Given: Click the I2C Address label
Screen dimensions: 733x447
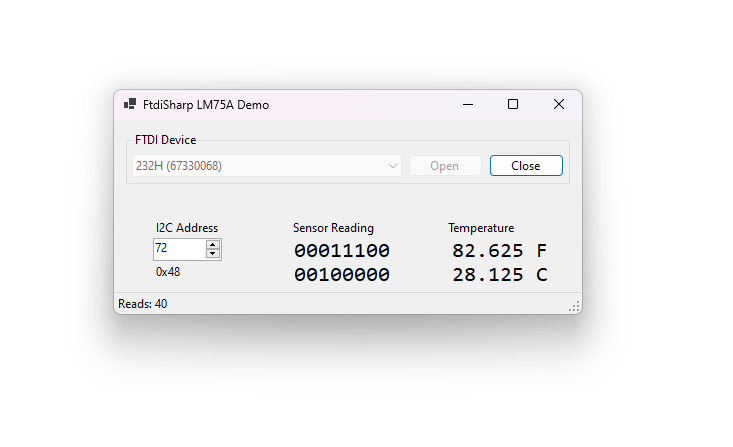Looking at the screenshot, I should click(x=187, y=228).
